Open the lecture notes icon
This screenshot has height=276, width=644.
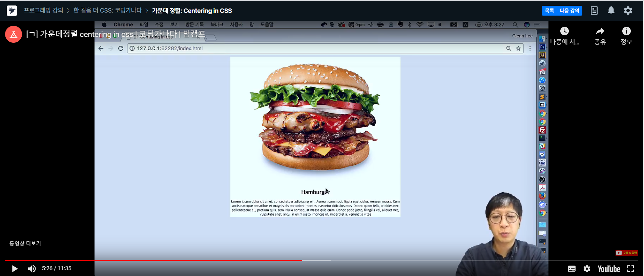594,11
